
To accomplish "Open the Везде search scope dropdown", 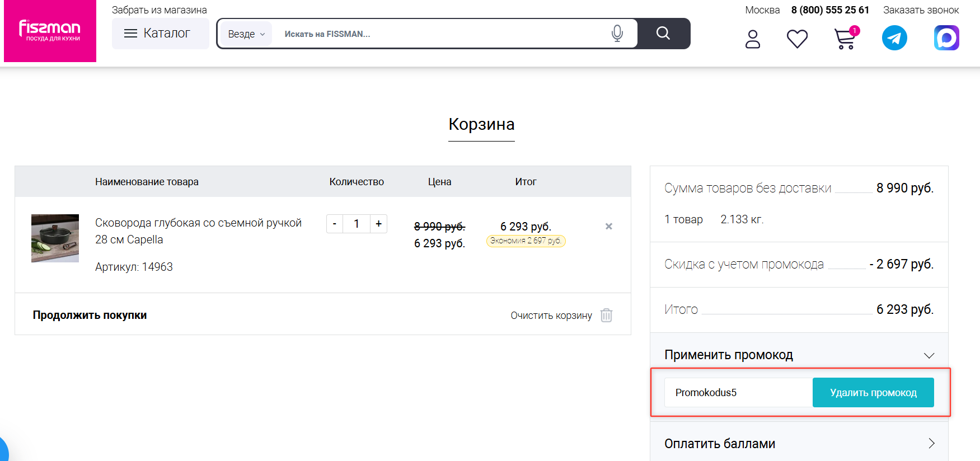I will pos(246,34).
